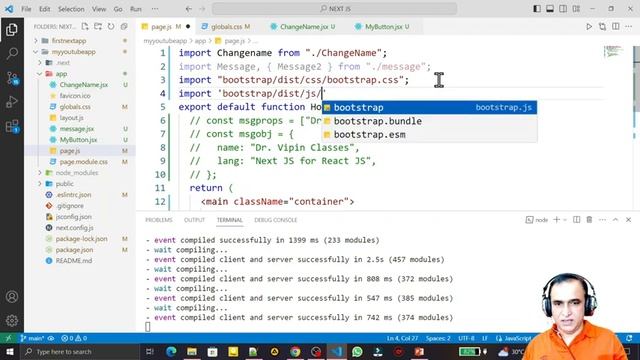Close the terminal panel
The image size is (640, 360).
click(629, 220)
